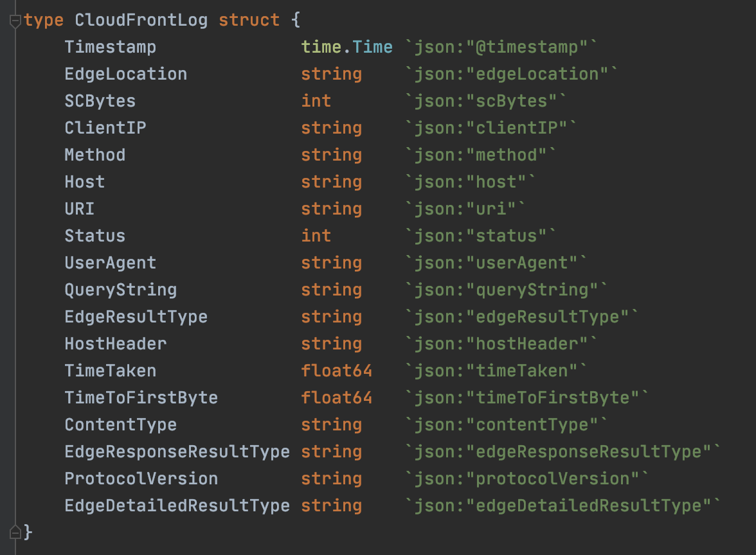Click the EdgeResponseResultType field name
The height and width of the screenshot is (555, 756).
(x=177, y=452)
